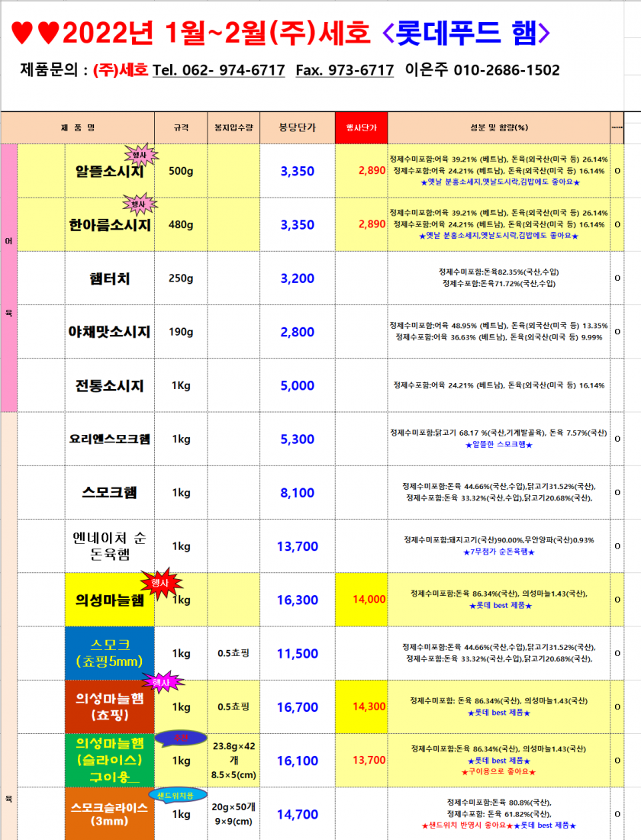Screen dimensions: 641x840
Task: Select the O mark for 알뜰소시지 row
Action: [616, 171]
